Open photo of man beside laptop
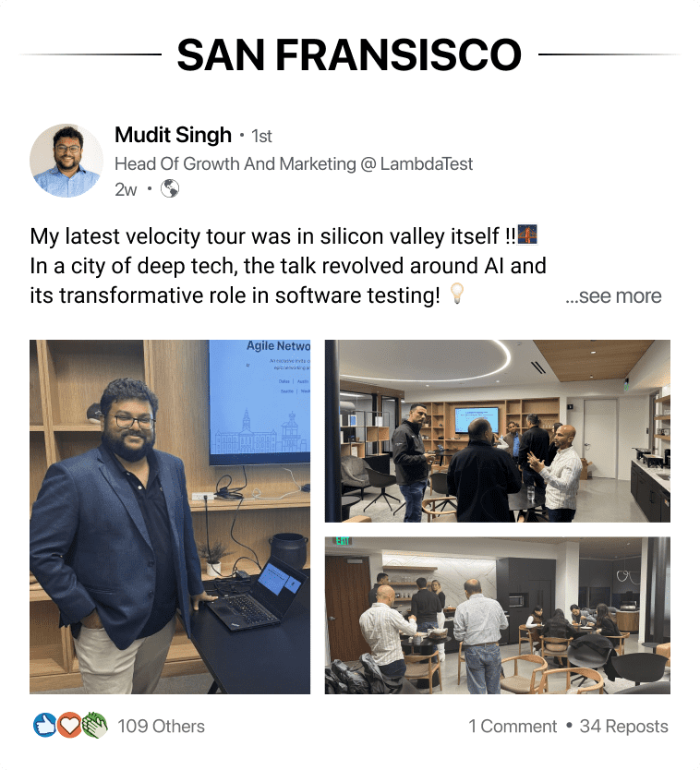Screen dimensions: 700x770 point(170,517)
